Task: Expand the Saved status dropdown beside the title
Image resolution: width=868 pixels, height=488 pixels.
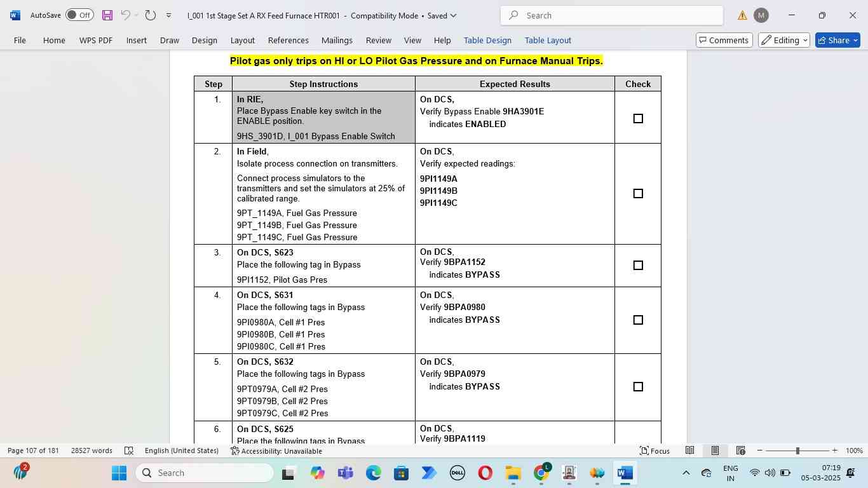Action: click(x=452, y=15)
